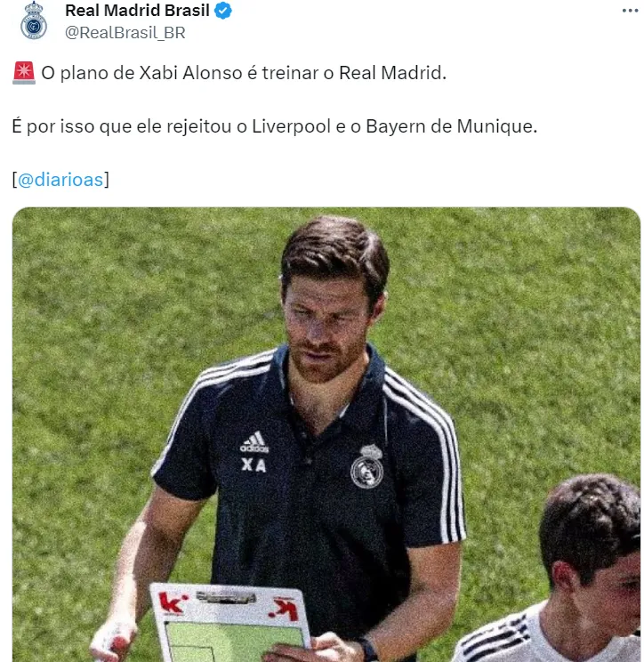
Task: Click the word Liverpool in the tweet
Action: [291, 126]
